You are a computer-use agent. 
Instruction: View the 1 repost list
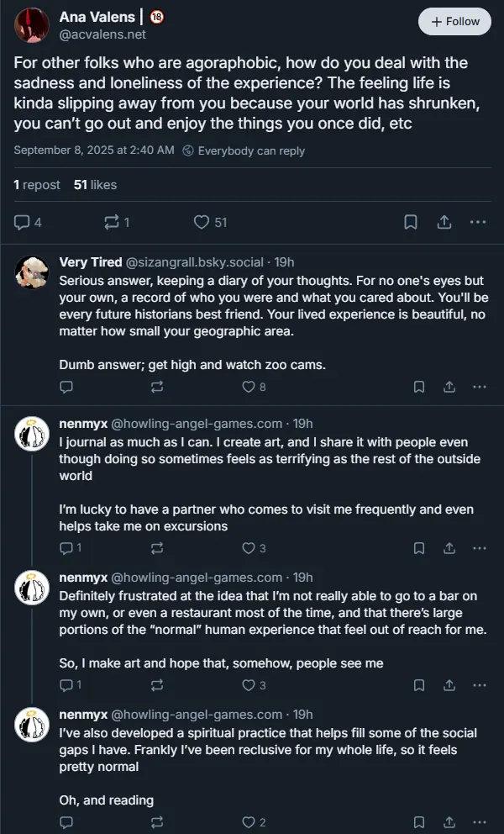click(x=37, y=185)
